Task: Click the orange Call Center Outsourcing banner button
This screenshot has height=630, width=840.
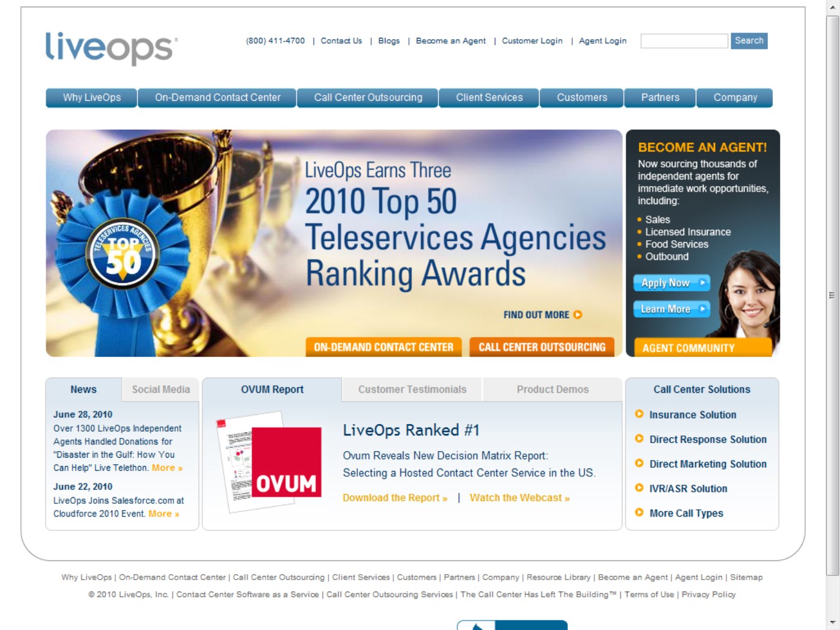Action: [542, 347]
